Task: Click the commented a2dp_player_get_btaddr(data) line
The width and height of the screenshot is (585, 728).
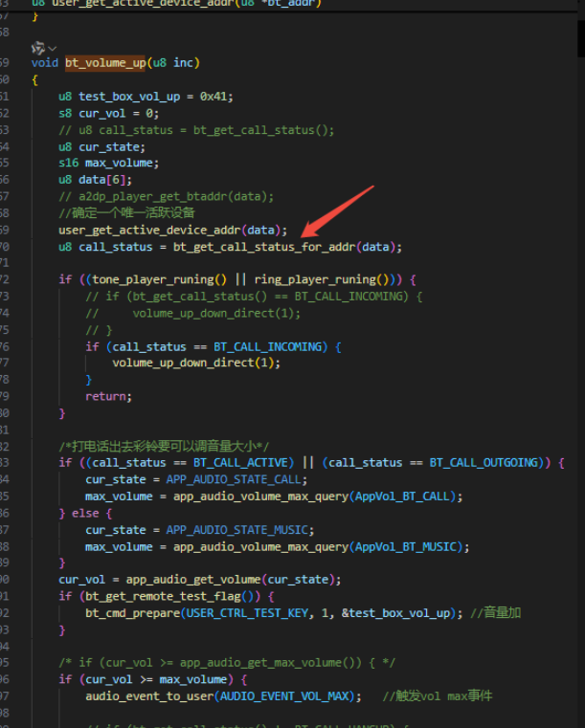Action: coord(166,196)
